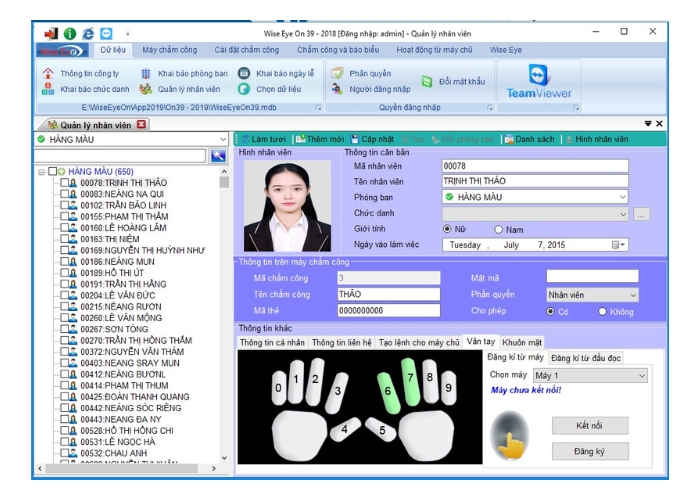700x500 pixels.
Task: Click the Kết nối button
Action: point(590,426)
